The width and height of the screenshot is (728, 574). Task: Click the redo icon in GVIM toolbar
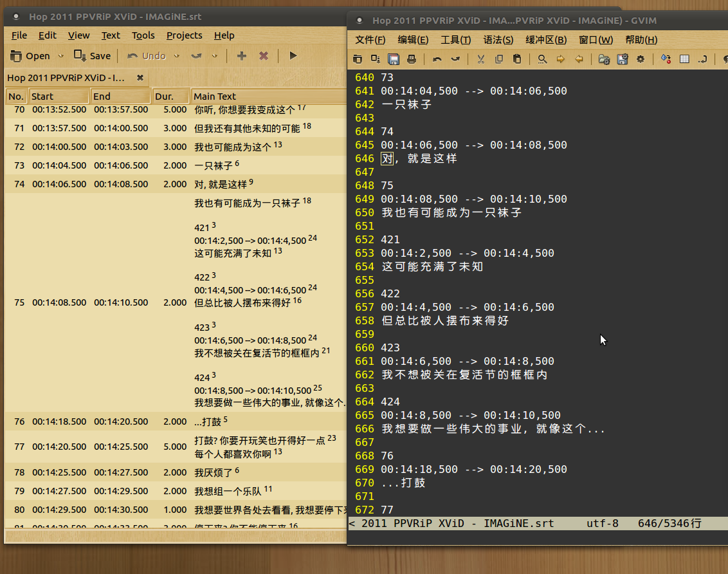coord(455,59)
